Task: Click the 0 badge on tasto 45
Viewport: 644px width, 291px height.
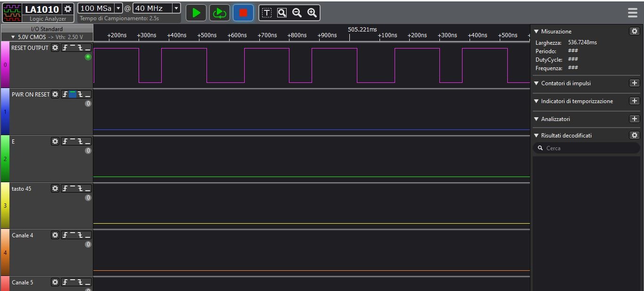Action: [x=88, y=198]
